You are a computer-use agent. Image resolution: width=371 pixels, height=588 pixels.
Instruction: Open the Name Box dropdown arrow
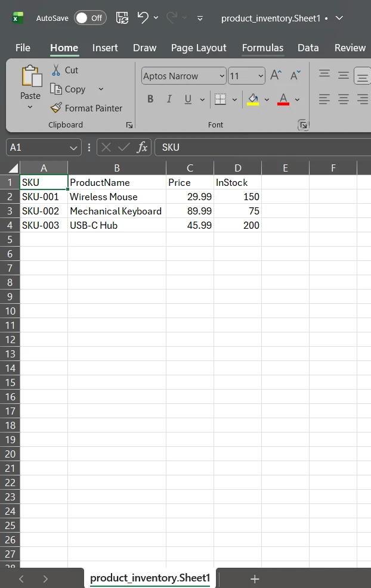[x=73, y=147]
